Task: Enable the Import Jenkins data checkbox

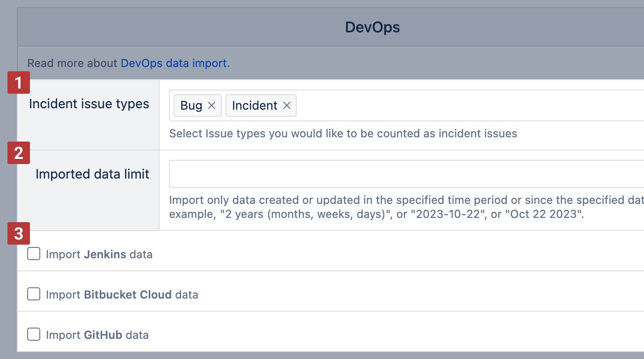Action: [x=34, y=254]
